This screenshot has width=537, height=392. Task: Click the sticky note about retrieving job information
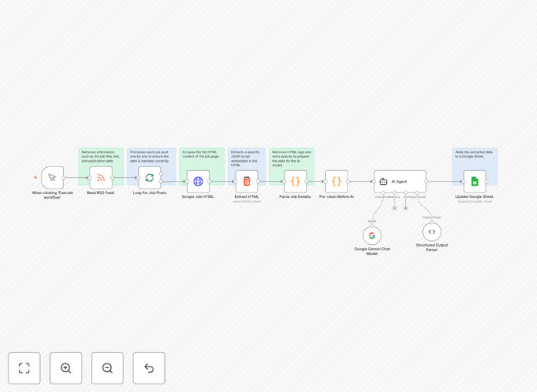point(101,157)
